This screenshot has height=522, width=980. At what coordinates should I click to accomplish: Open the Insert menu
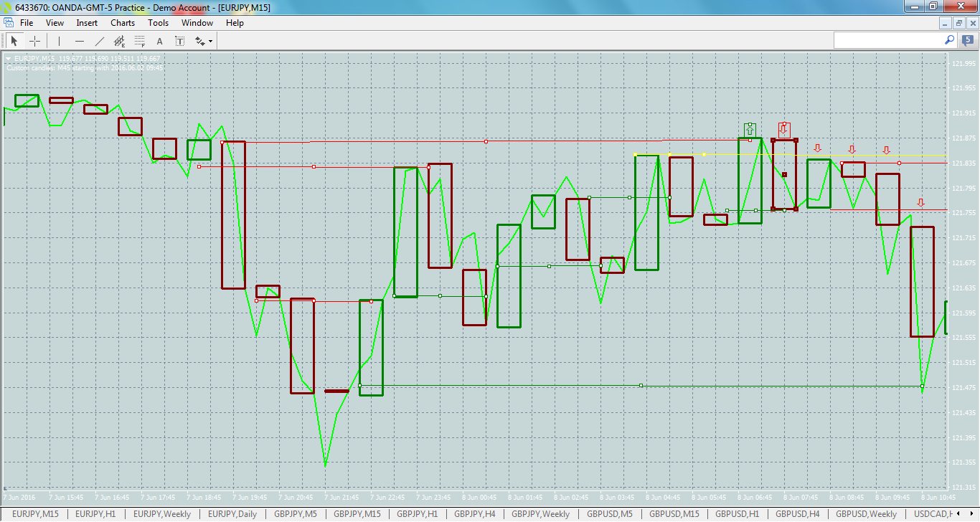[x=86, y=22]
